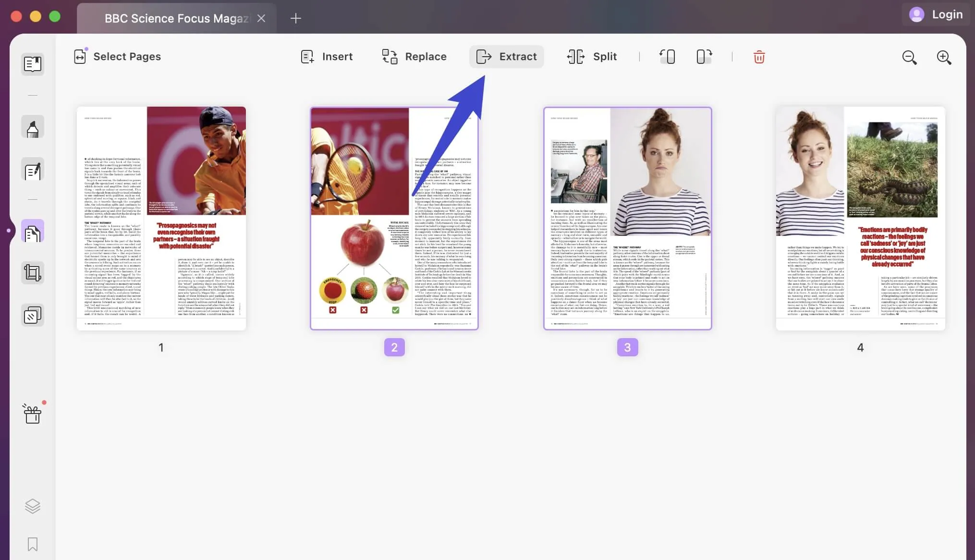
Task: Zoom in the page thumbnails
Action: click(944, 57)
